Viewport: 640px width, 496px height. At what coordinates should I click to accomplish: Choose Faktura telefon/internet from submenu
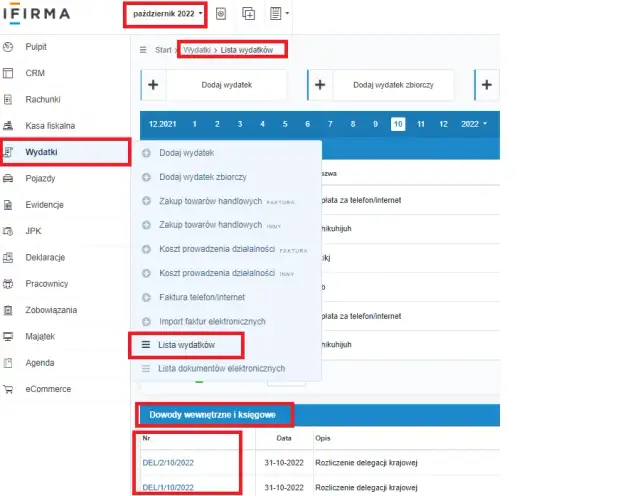202,297
